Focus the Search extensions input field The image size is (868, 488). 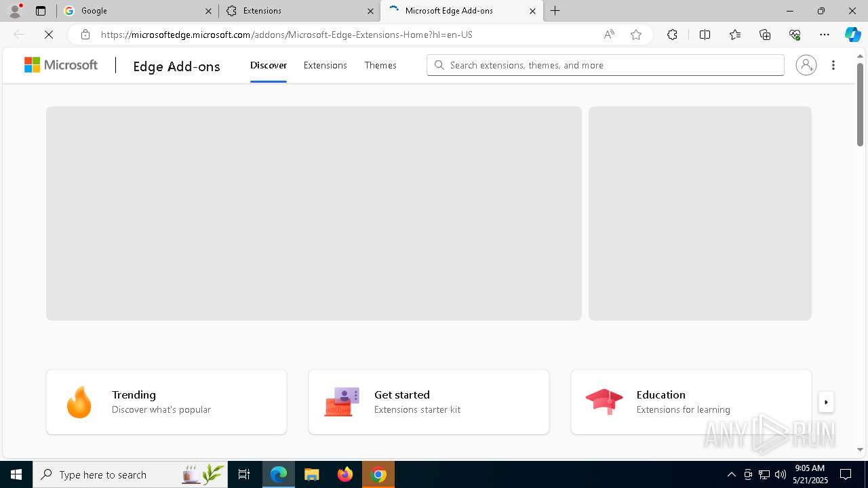point(606,65)
